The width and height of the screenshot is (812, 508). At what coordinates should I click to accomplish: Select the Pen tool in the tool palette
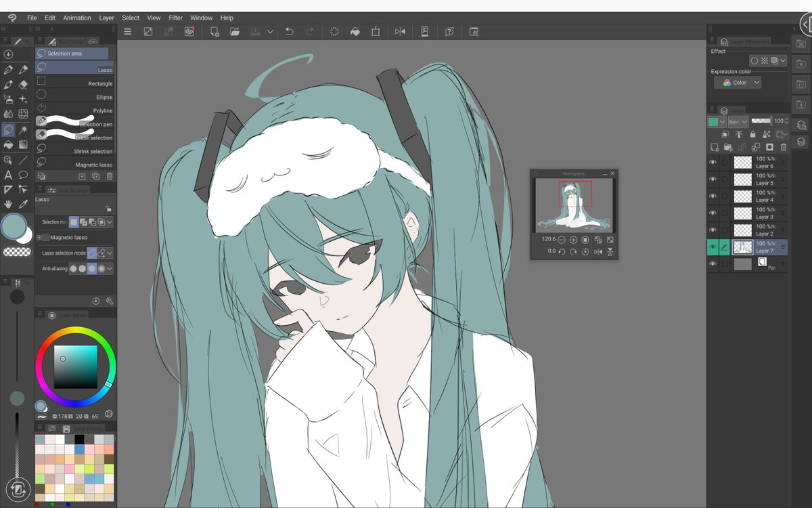coord(9,70)
